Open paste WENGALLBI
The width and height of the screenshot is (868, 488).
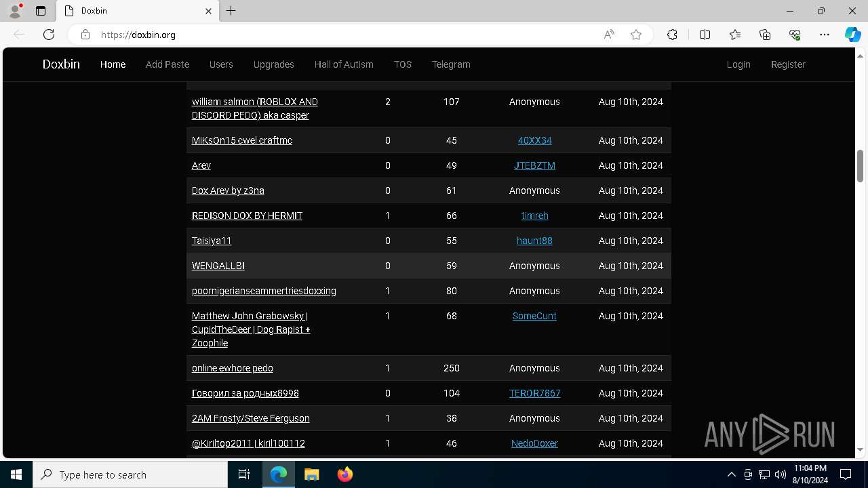[218, 266]
